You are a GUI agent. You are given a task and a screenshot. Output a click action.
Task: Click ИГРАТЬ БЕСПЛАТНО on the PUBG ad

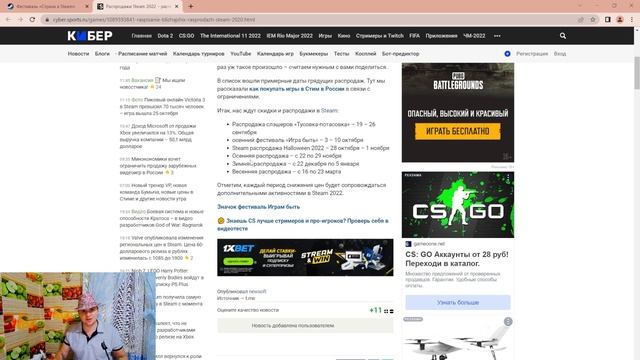click(x=458, y=131)
